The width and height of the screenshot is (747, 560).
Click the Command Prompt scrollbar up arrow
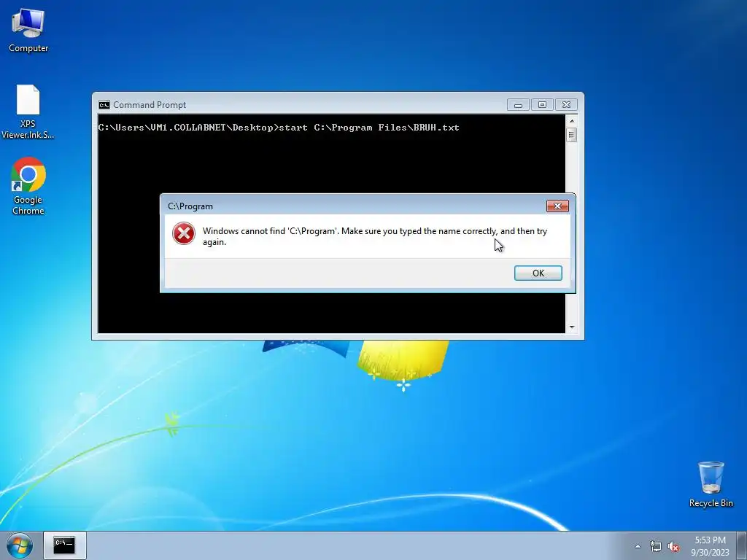572,121
